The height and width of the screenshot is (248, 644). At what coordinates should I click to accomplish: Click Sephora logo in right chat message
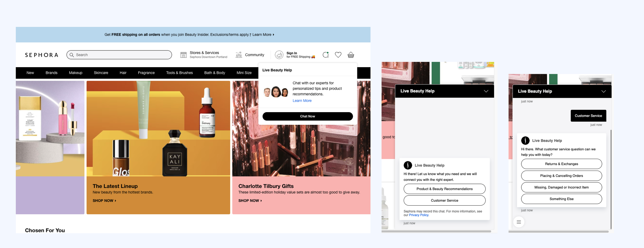tap(525, 140)
